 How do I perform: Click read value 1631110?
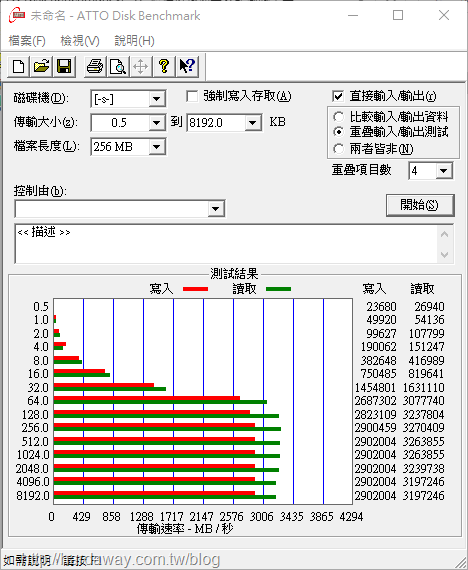424,388
